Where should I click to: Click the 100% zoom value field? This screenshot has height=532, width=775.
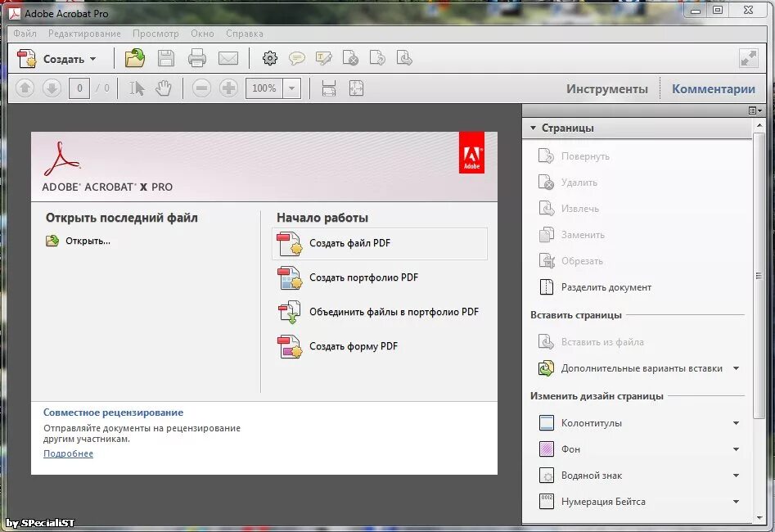point(264,88)
